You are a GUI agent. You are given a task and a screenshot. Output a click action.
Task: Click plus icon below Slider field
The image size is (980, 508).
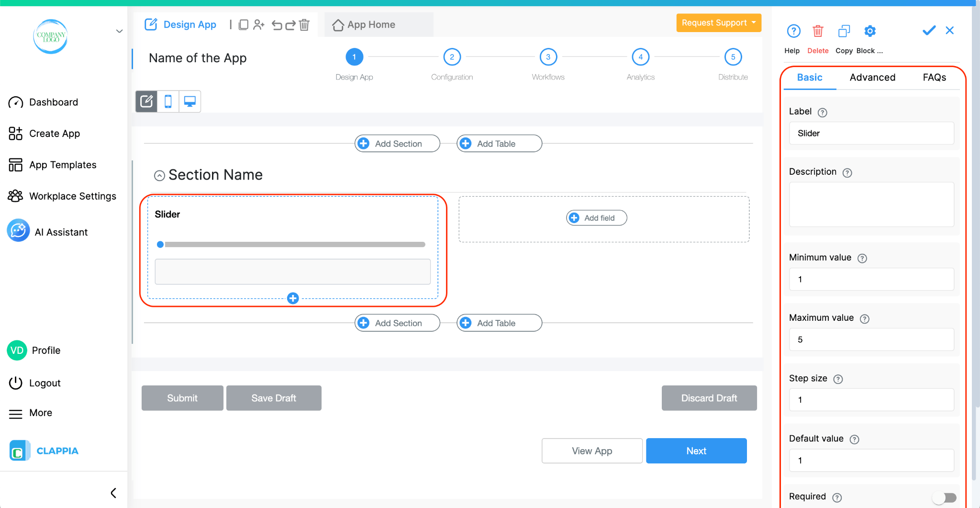tap(293, 298)
